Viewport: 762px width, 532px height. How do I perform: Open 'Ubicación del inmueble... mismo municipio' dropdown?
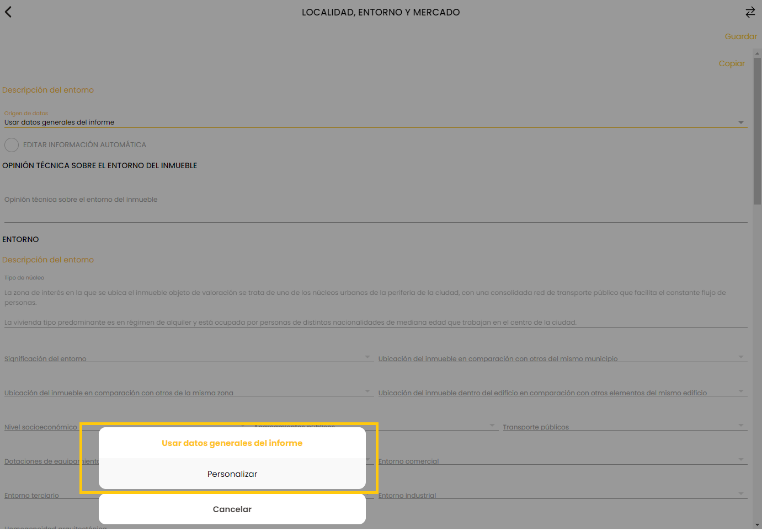(x=563, y=358)
